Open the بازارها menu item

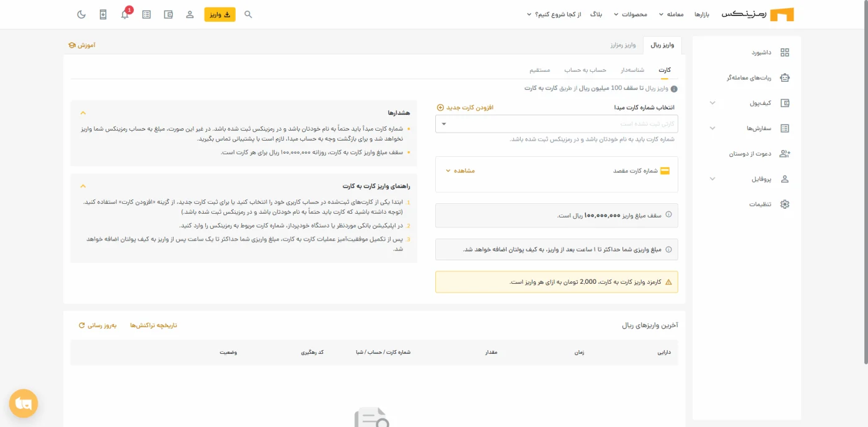[702, 14]
